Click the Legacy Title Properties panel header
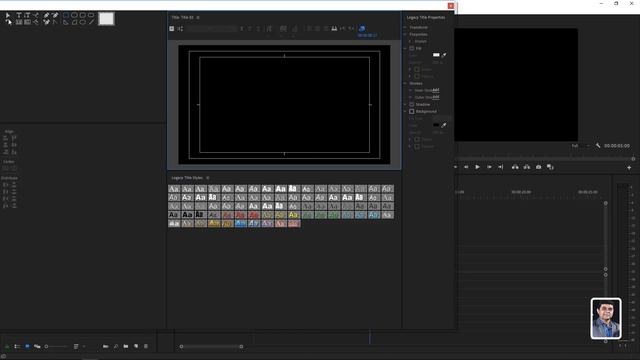Screen dimensions: 640x360 click(426, 18)
